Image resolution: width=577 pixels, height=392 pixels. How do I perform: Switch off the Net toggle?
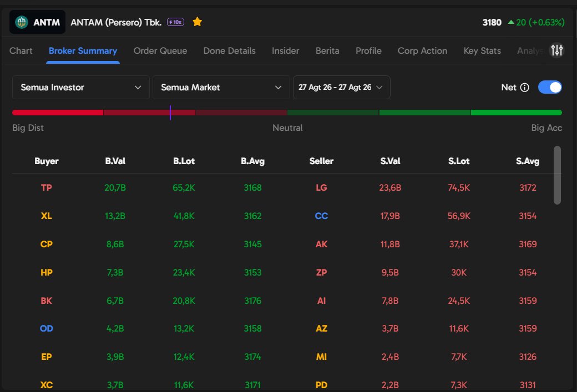(550, 88)
